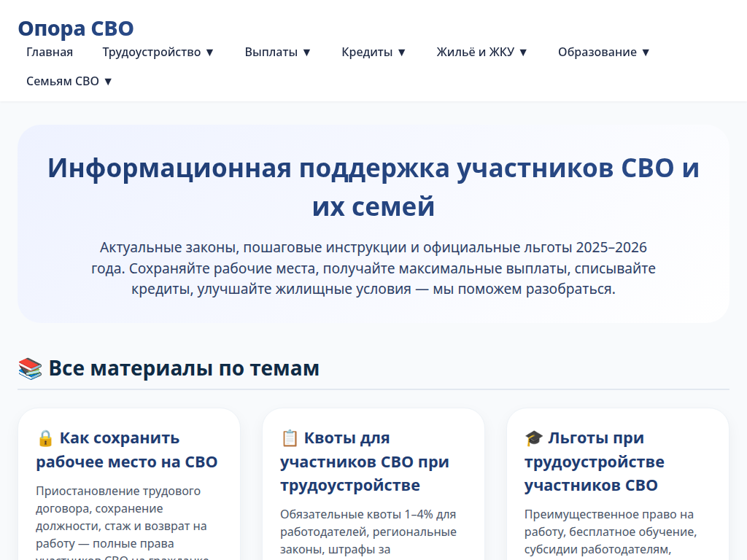Click the books icon beside Все материалы по темам

click(30, 368)
